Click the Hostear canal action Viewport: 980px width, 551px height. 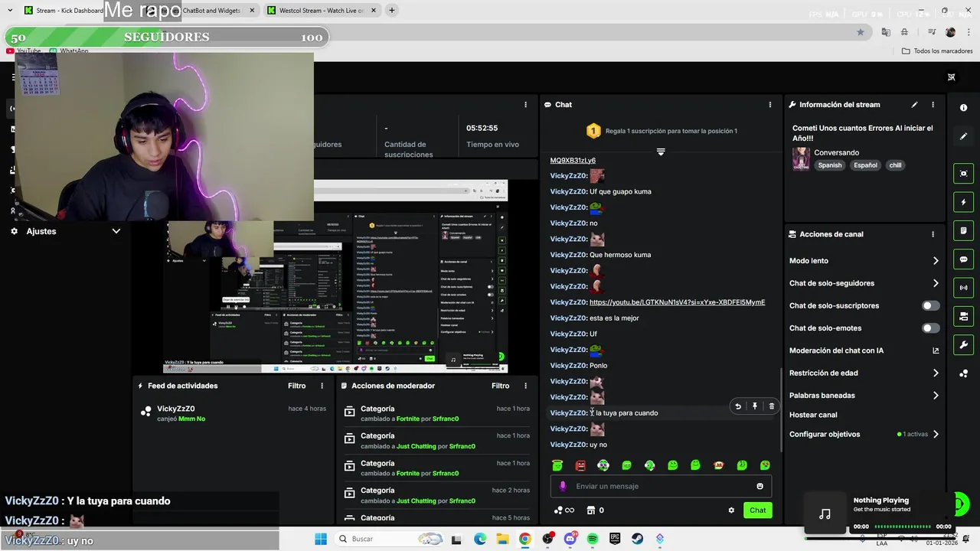coord(813,415)
